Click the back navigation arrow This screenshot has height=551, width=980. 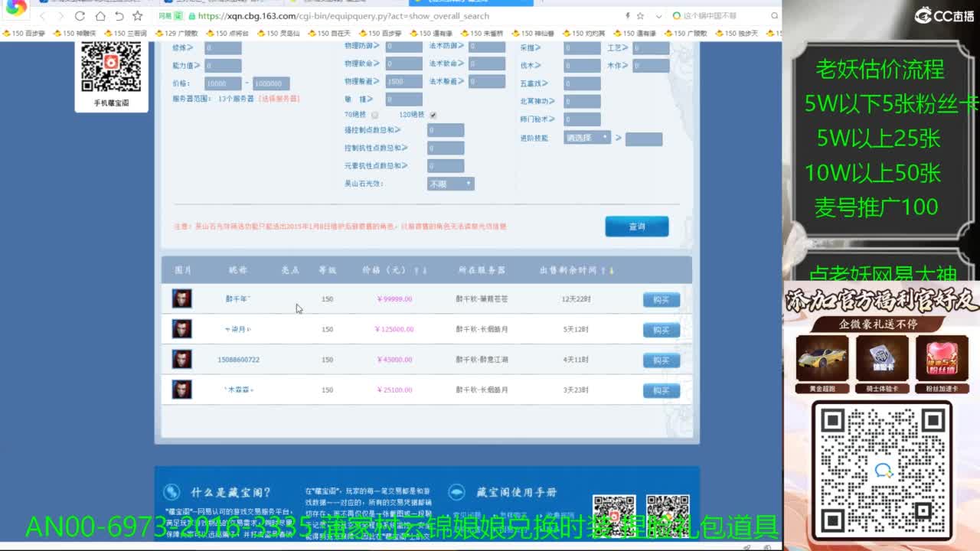(x=42, y=16)
